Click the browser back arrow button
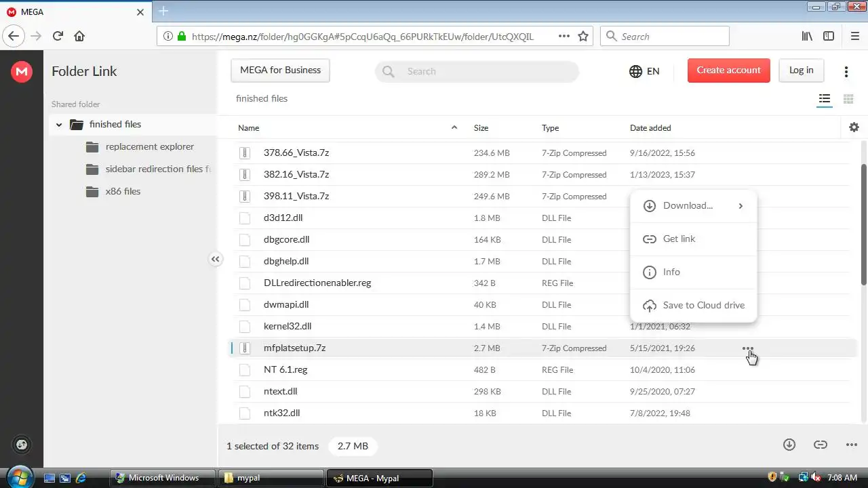This screenshot has width=868, height=488. pyautogui.click(x=14, y=37)
